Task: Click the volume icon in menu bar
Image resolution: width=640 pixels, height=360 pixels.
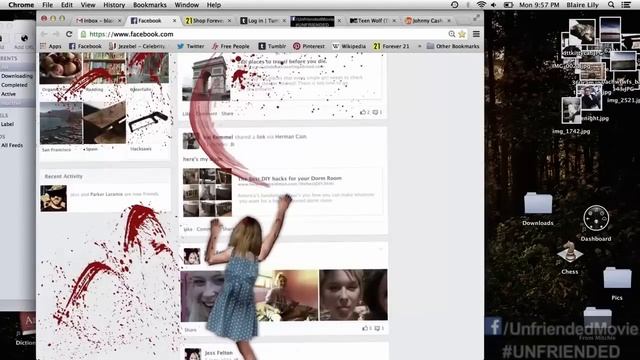Action: click(494, 5)
